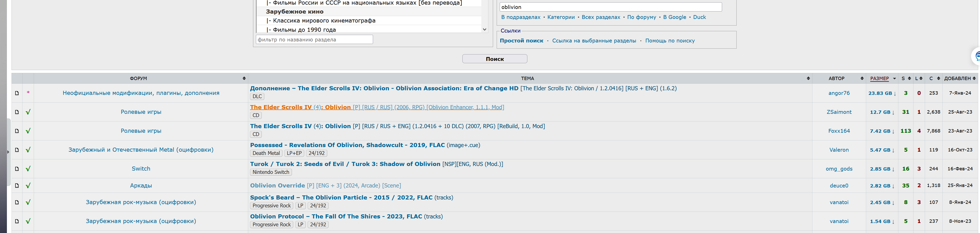Click the 'По форуму' search link

[x=641, y=17]
